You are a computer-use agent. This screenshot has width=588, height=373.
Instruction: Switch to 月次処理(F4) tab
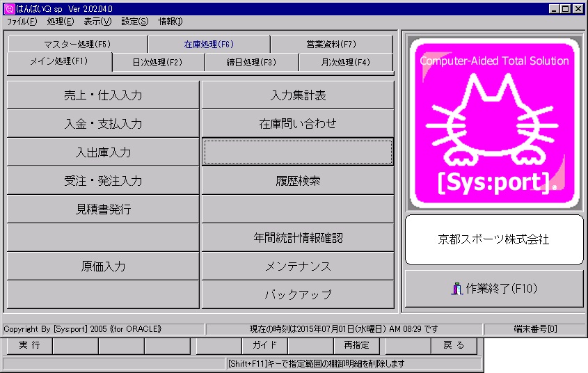[346, 62]
